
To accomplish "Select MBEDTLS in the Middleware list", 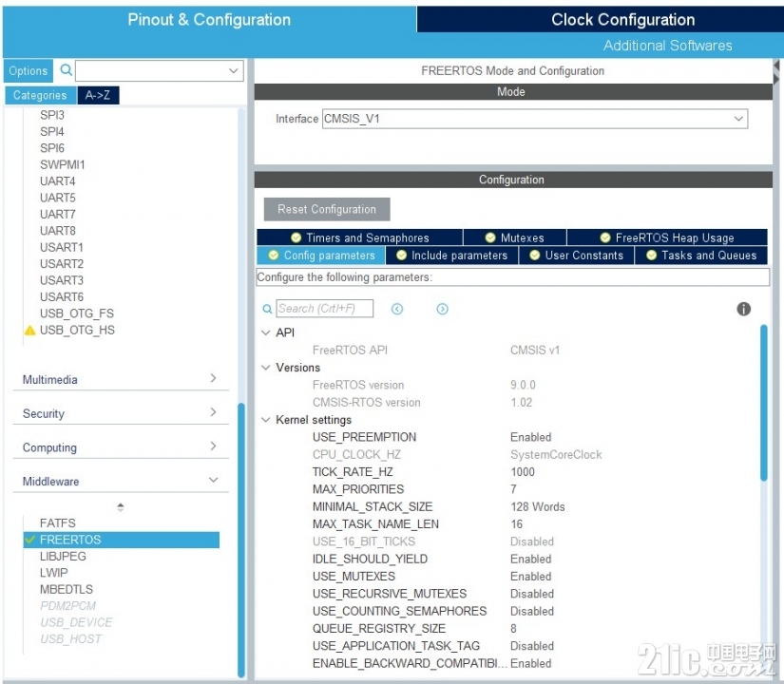I will (x=67, y=589).
